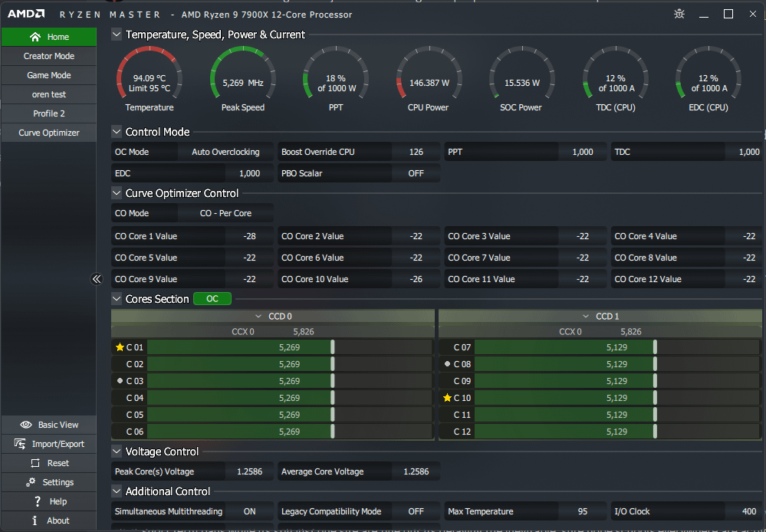Click the Home icon in sidebar

pyautogui.click(x=35, y=37)
